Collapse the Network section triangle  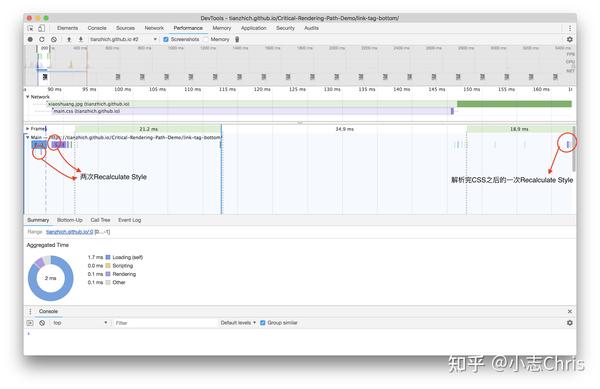tap(28, 97)
